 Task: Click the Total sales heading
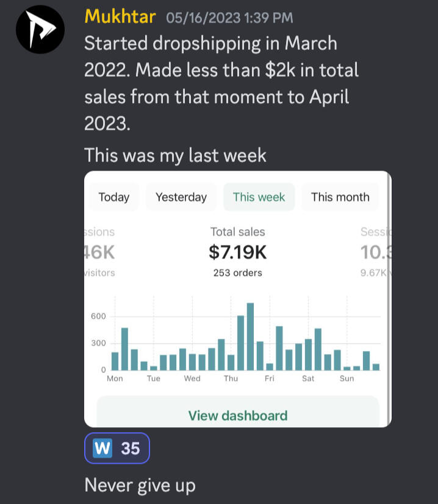pos(237,232)
